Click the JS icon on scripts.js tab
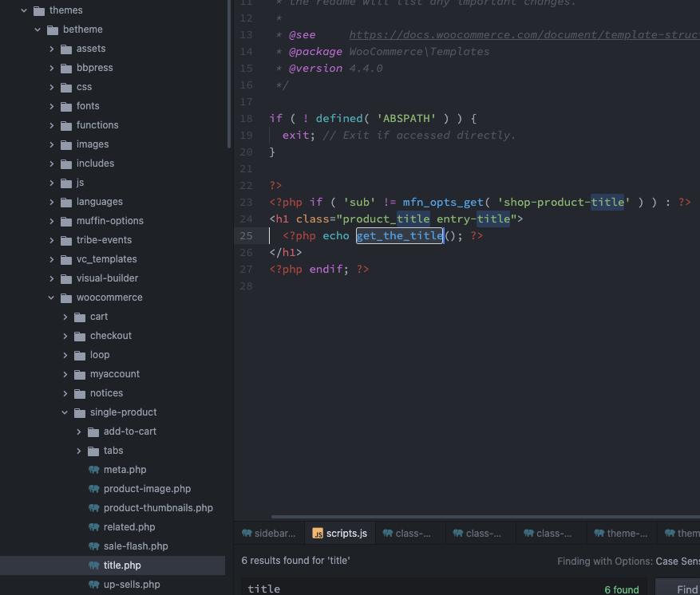 click(318, 534)
